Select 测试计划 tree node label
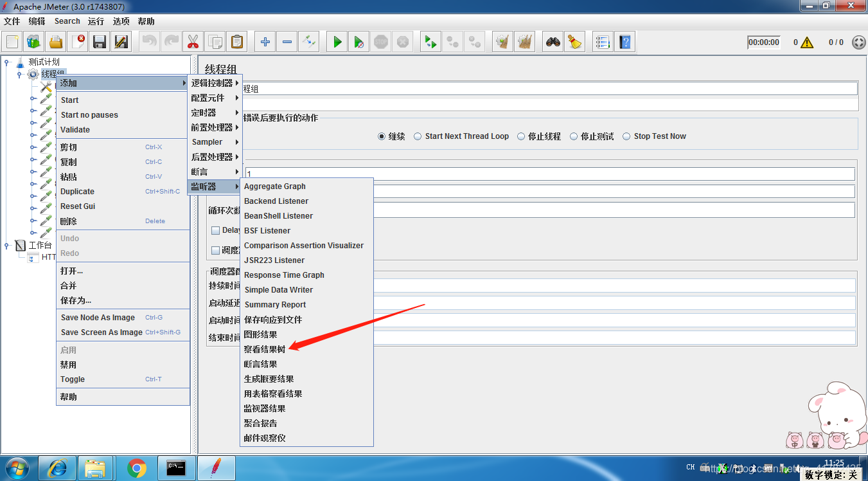Image resolution: width=868 pixels, height=481 pixels. tap(44, 62)
